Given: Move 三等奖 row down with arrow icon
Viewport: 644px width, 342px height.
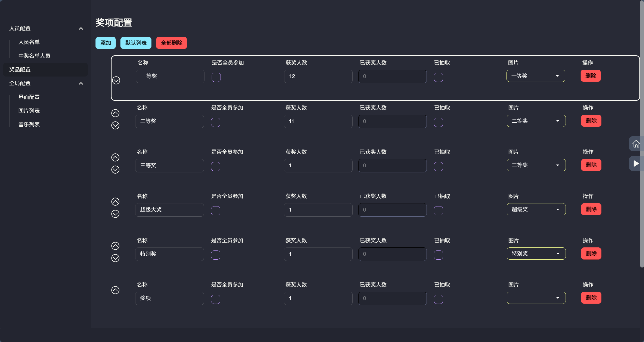Looking at the screenshot, I should pyautogui.click(x=115, y=170).
